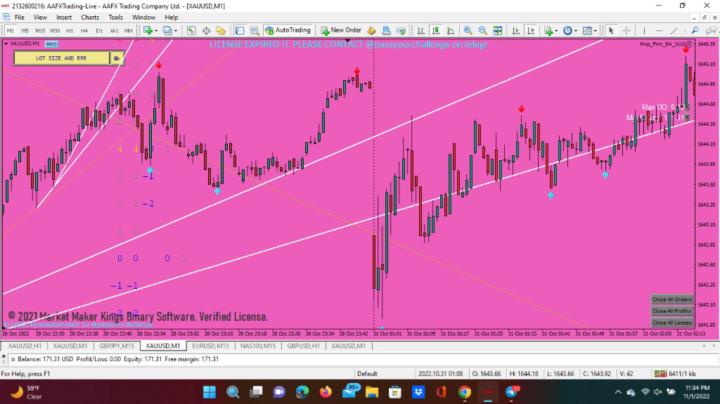Switch chart to W1 timeframe
The width and height of the screenshot is (720, 404).
(x=114, y=31)
